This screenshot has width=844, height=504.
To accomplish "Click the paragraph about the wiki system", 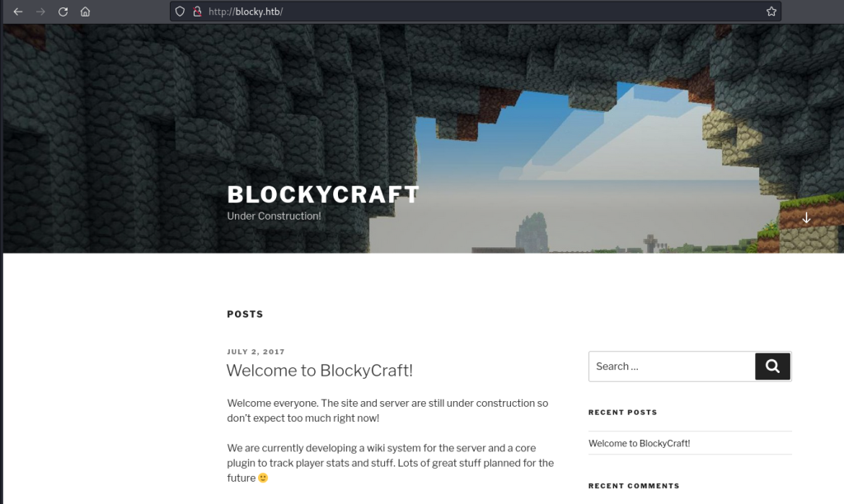I will [390, 463].
